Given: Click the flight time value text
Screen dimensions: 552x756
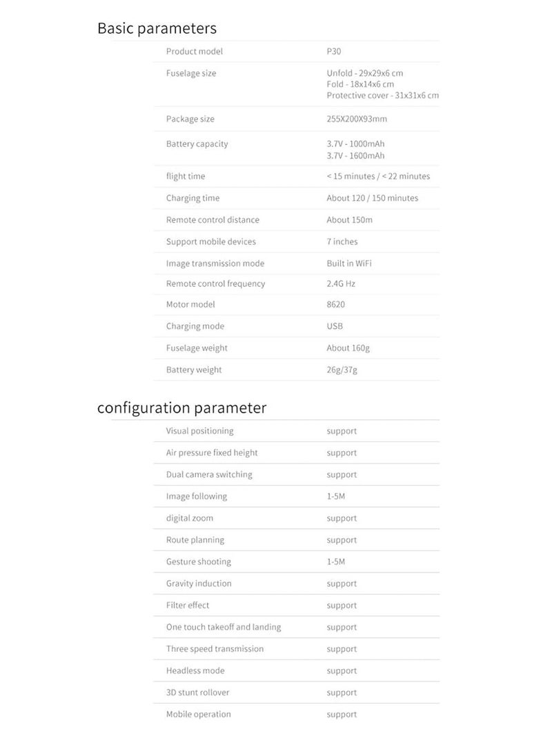Looking at the screenshot, I should pos(378,177).
